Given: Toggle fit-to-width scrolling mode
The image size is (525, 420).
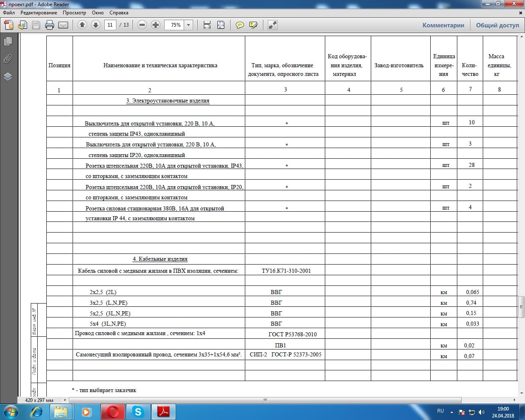Looking at the screenshot, I should point(207,25).
